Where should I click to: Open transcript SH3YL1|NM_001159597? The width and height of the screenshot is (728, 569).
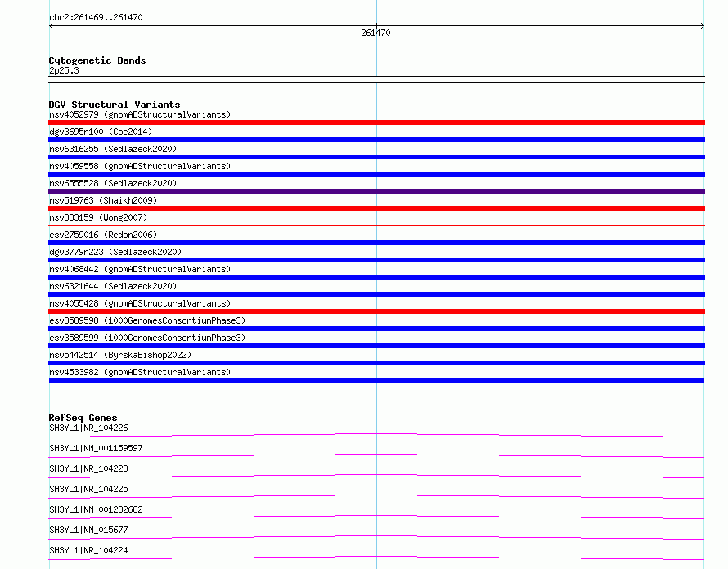click(x=96, y=448)
